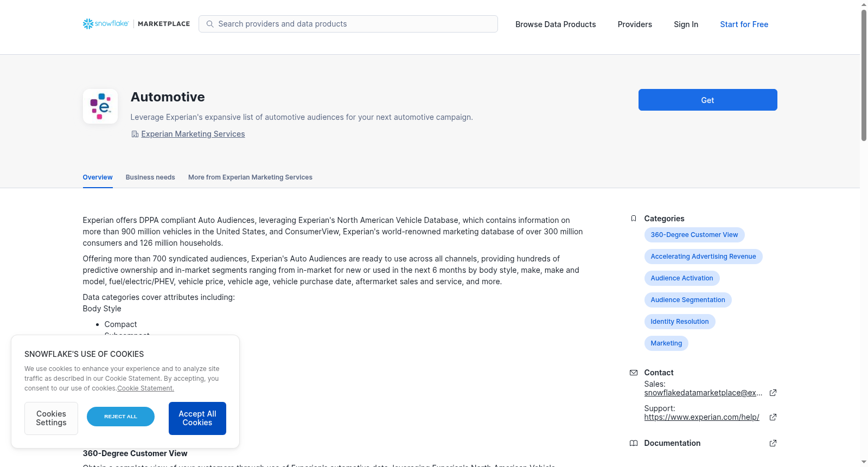The image size is (868, 467).
Task: Open Documentation external link icon
Action: pos(773,443)
